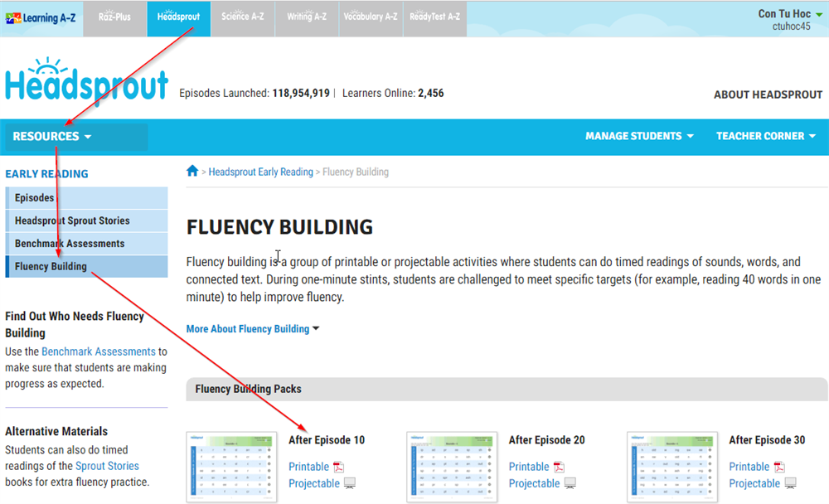This screenshot has width=829, height=504.
Task: Open PDF icon for After Episode 20
Action: [x=559, y=467]
